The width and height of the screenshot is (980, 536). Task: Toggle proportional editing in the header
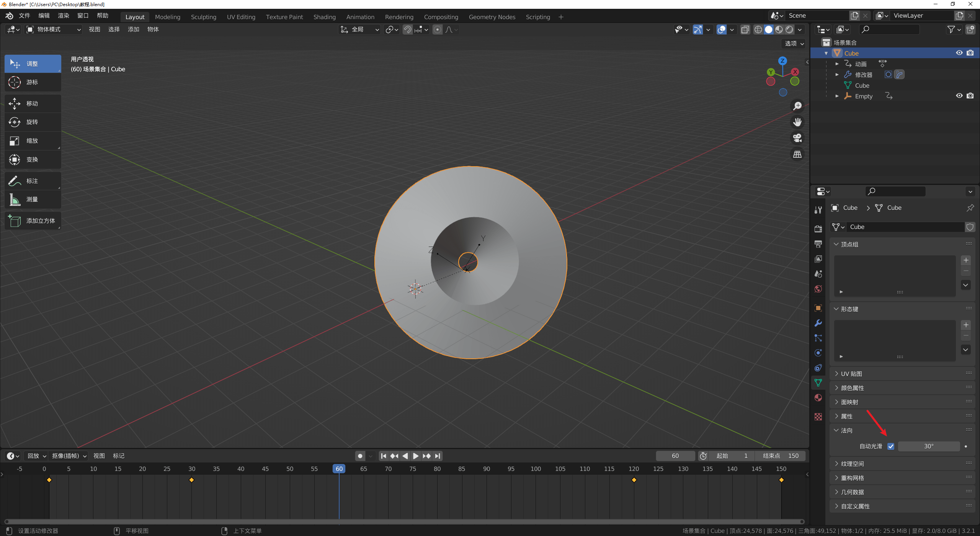point(437,29)
